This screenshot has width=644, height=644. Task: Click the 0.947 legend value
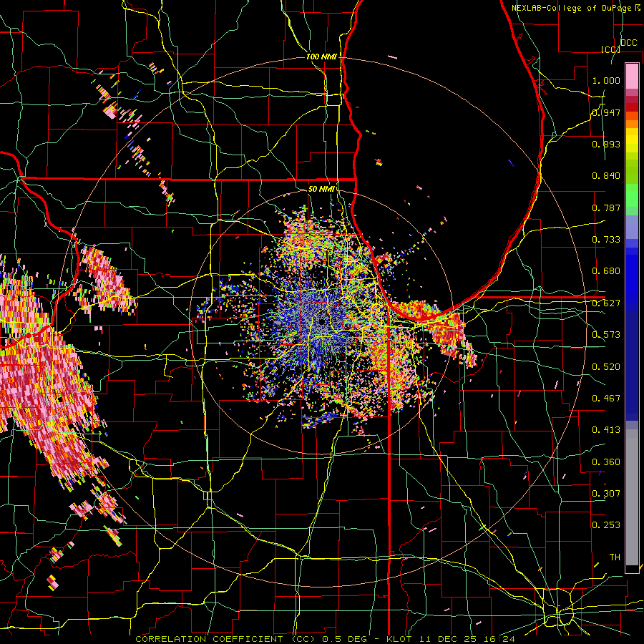[x=606, y=112]
